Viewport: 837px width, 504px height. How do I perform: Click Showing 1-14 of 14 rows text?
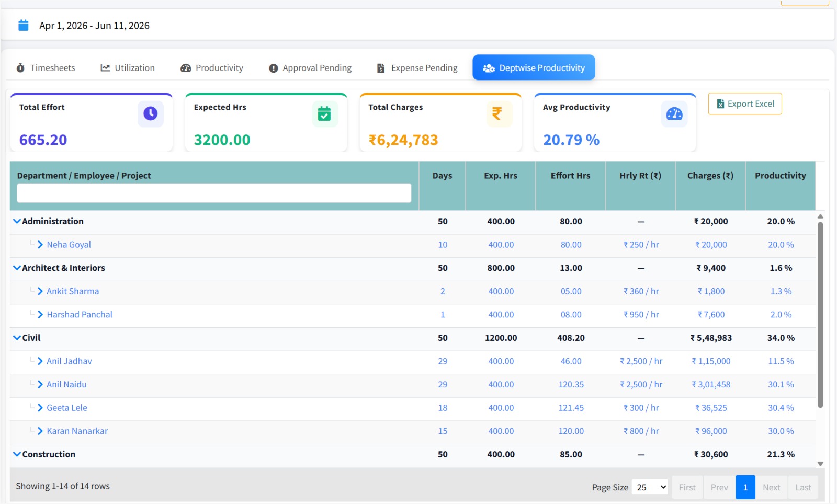(x=63, y=486)
